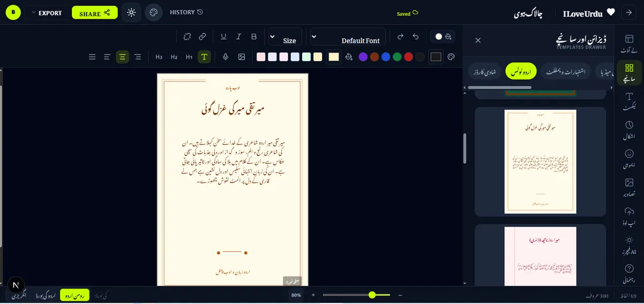Open the Default Font dropdown

348,37
